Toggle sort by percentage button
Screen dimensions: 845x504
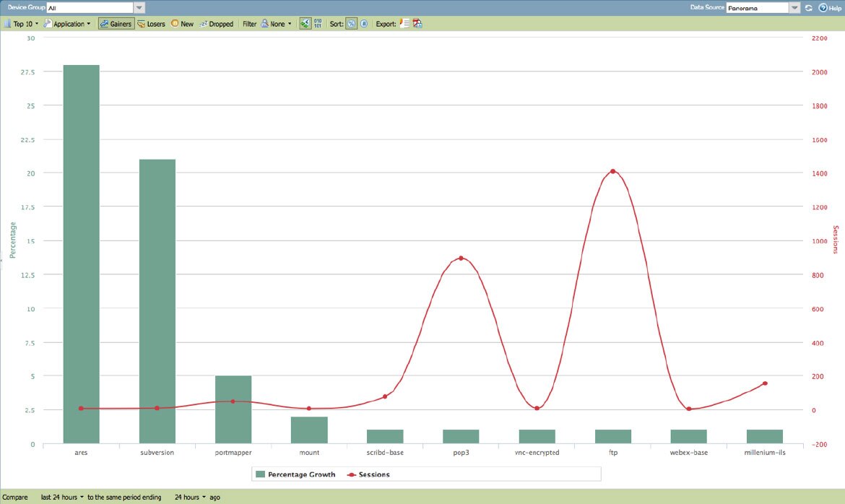click(x=352, y=24)
